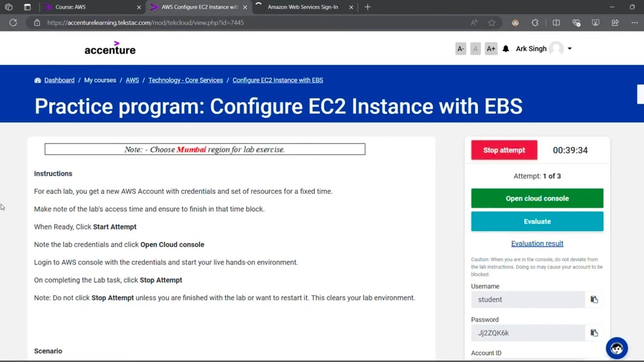Screen dimensions: 644x362
Task: Click the read aloud icon in address bar
Action: click(474, 23)
